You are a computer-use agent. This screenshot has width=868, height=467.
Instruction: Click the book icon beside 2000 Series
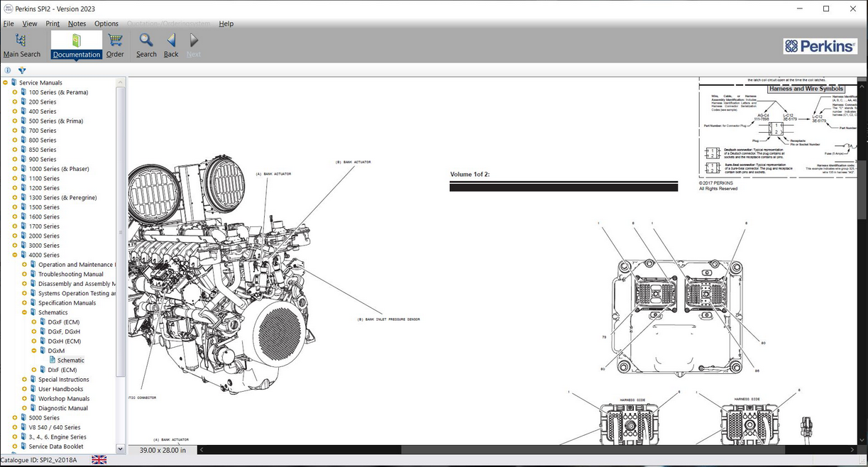[x=23, y=236]
